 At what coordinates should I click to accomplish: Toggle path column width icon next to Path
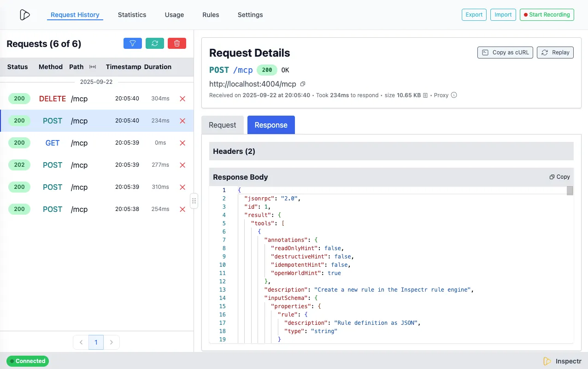(93, 67)
